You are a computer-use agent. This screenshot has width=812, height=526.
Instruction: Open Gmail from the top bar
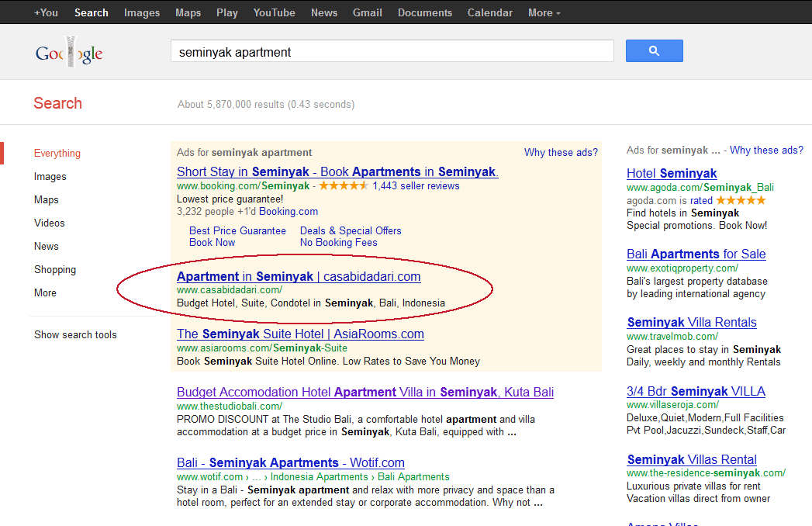point(367,12)
